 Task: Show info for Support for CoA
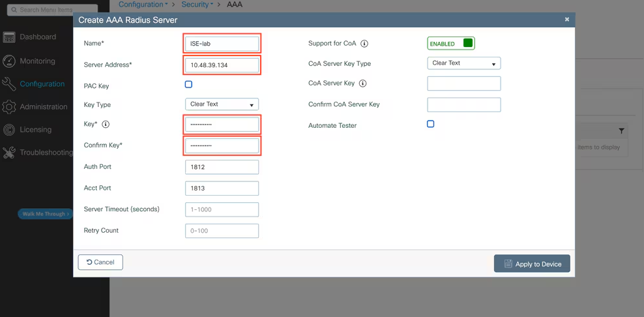click(x=364, y=43)
